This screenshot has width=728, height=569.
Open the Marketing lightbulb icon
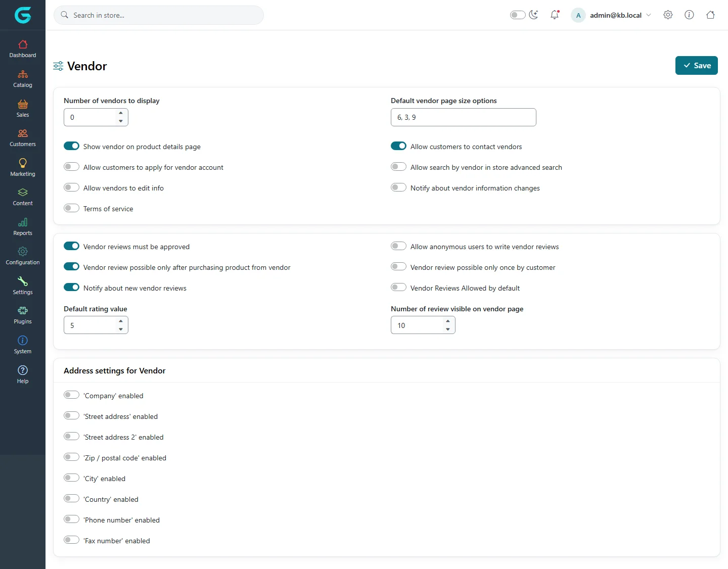[x=23, y=163]
